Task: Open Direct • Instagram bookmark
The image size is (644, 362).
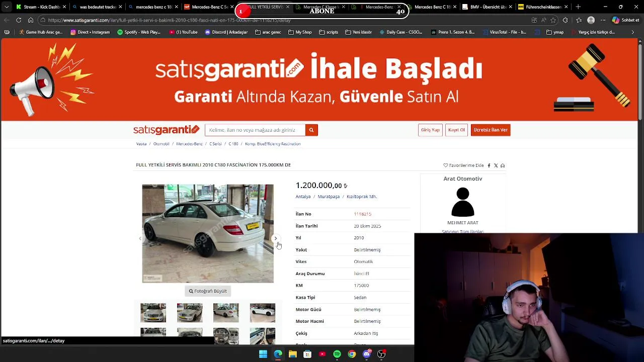Action: 90,32
